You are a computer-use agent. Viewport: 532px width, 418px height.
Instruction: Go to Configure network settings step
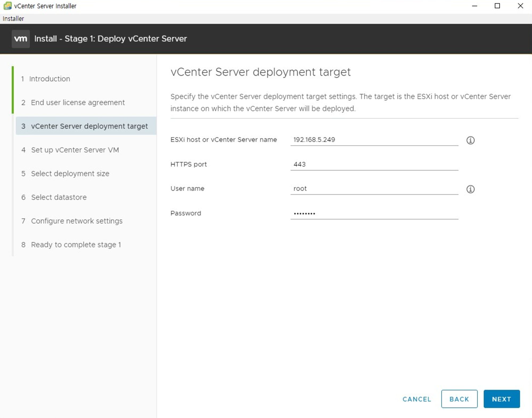[x=77, y=221]
